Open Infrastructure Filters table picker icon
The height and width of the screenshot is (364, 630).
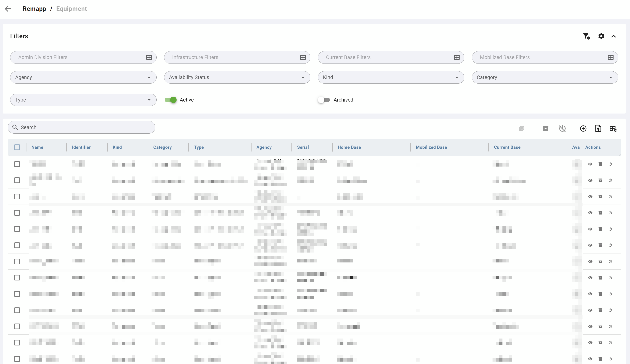click(303, 58)
